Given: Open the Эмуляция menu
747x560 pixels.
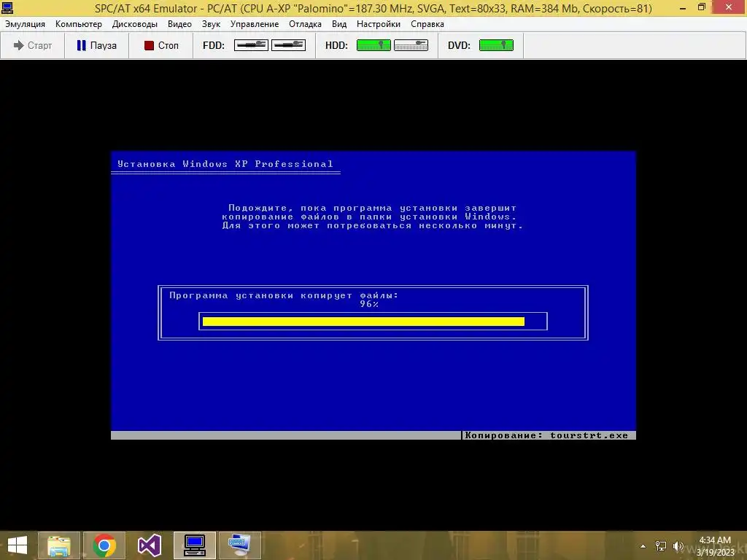Looking at the screenshot, I should point(26,24).
